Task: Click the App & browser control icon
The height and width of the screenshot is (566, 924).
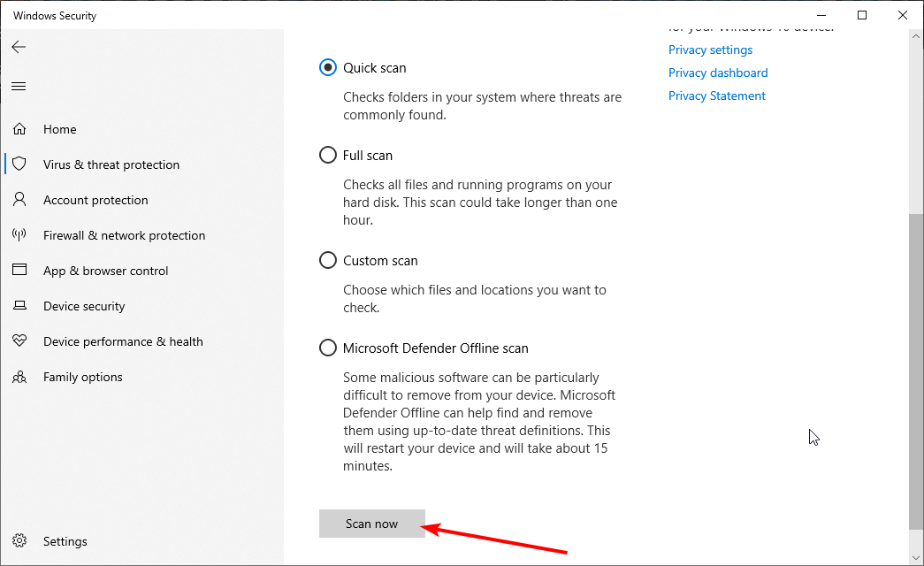Action: 19,271
